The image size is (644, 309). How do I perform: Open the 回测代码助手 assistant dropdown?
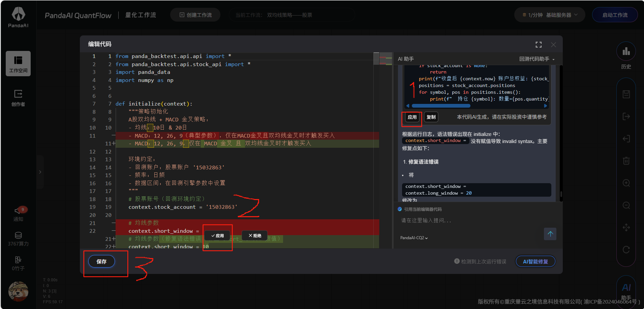[x=537, y=59]
